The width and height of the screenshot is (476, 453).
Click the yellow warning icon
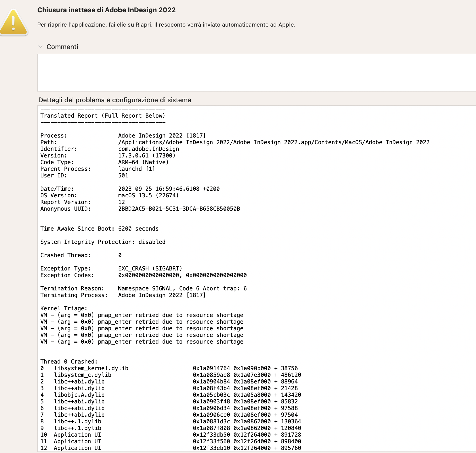[x=14, y=22]
